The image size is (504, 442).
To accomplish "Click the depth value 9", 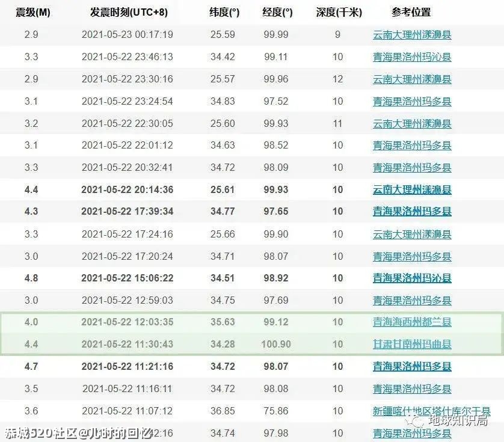I will (x=337, y=34).
